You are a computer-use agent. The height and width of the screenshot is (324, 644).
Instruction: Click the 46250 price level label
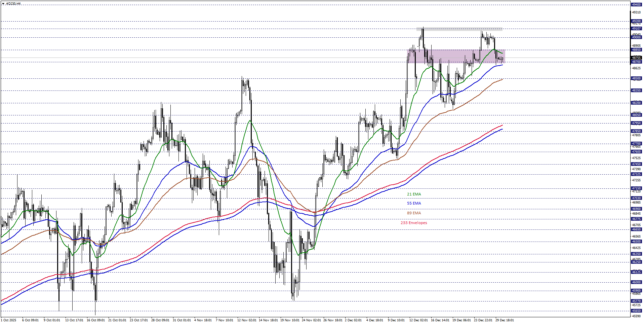636,262
